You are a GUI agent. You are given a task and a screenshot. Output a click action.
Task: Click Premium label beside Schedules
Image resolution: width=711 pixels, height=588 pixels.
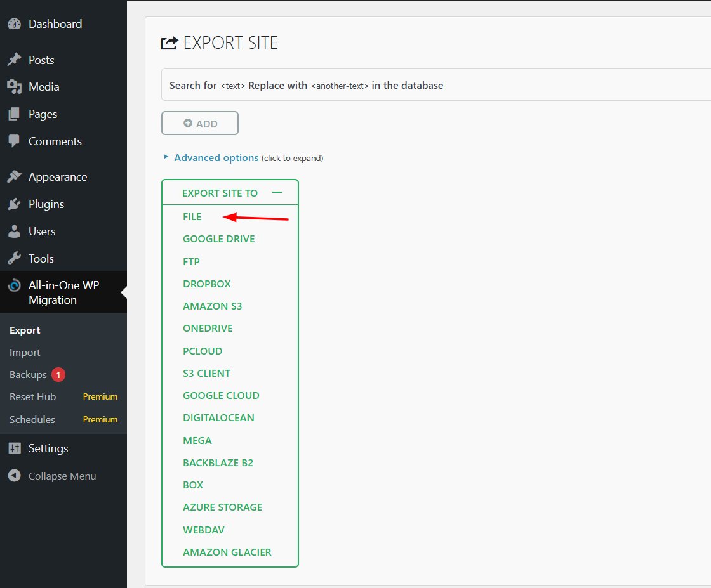coord(100,419)
